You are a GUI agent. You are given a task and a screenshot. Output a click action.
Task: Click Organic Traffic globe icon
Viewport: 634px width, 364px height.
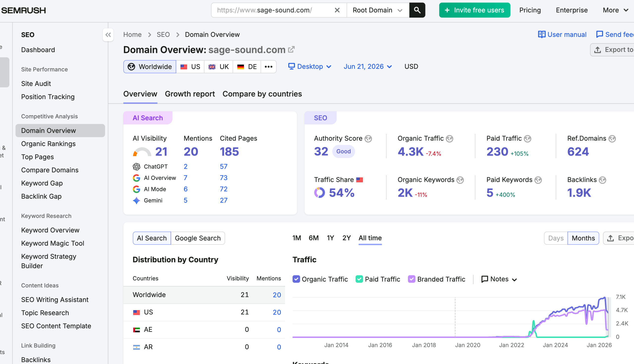tap(449, 139)
